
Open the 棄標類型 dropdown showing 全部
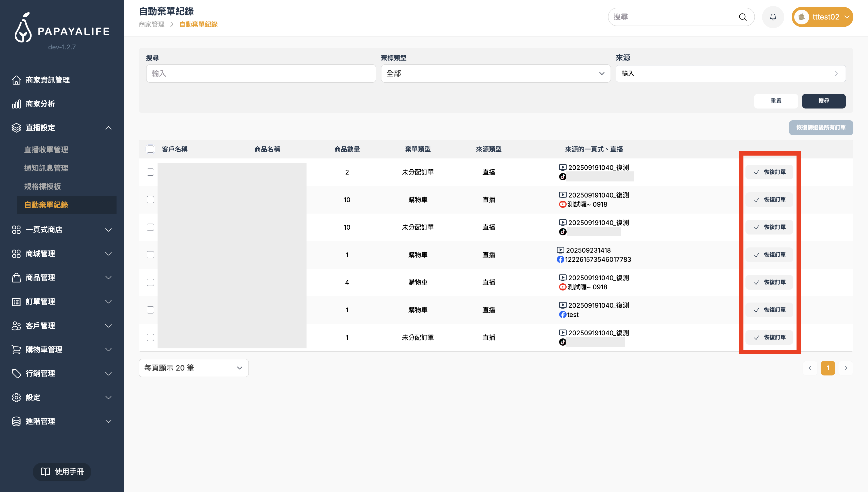tap(495, 73)
